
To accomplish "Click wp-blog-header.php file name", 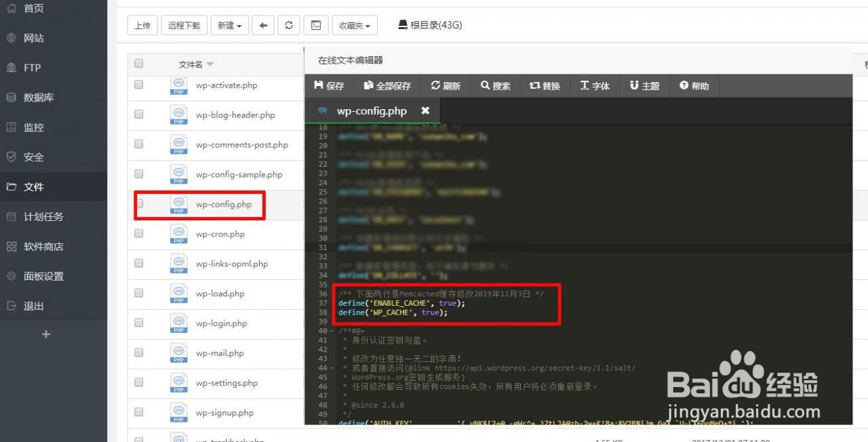I will pos(235,115).
